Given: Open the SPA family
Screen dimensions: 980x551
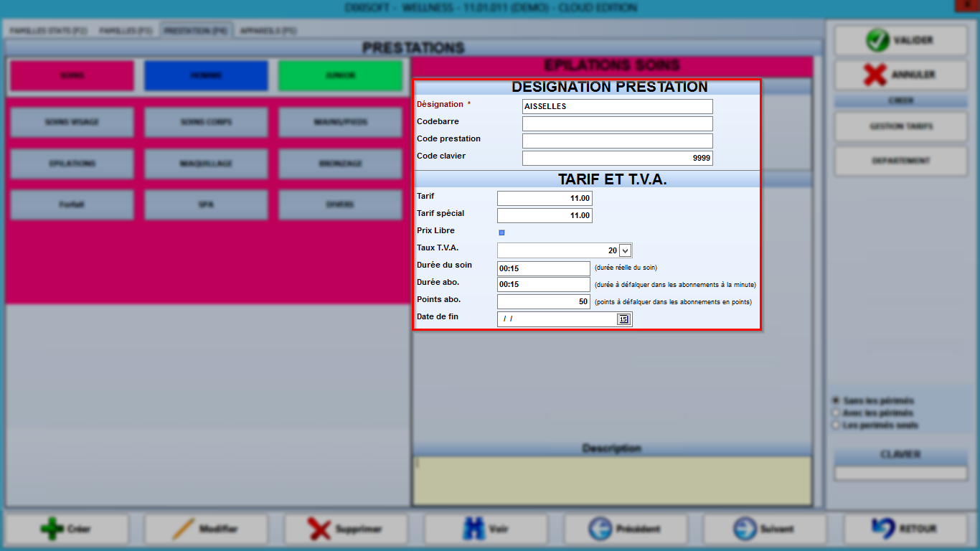Looking at the screenshot, I should (206, 204).
